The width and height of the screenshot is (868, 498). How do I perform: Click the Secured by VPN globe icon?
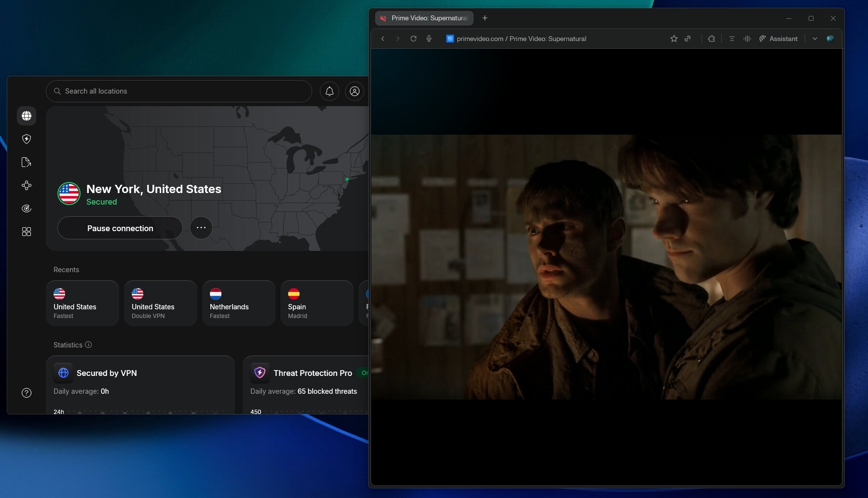coord(63,373)
